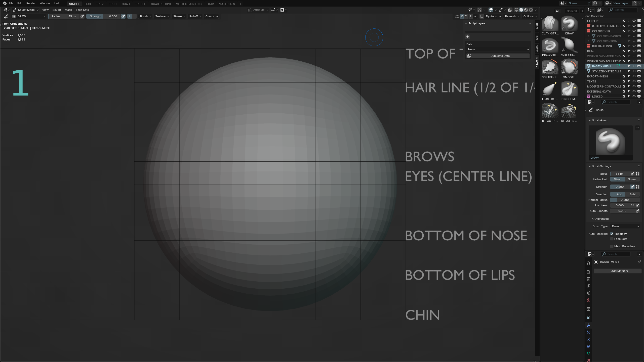
Task: Open the Physics properties tab icon
Action: 588,339
